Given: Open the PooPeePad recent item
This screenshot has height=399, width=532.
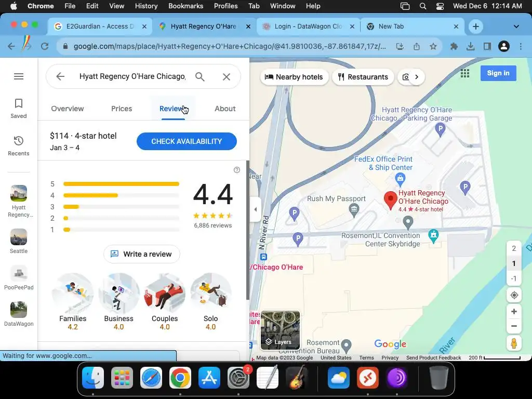Looking at the screenshot, I should [19, 278].
